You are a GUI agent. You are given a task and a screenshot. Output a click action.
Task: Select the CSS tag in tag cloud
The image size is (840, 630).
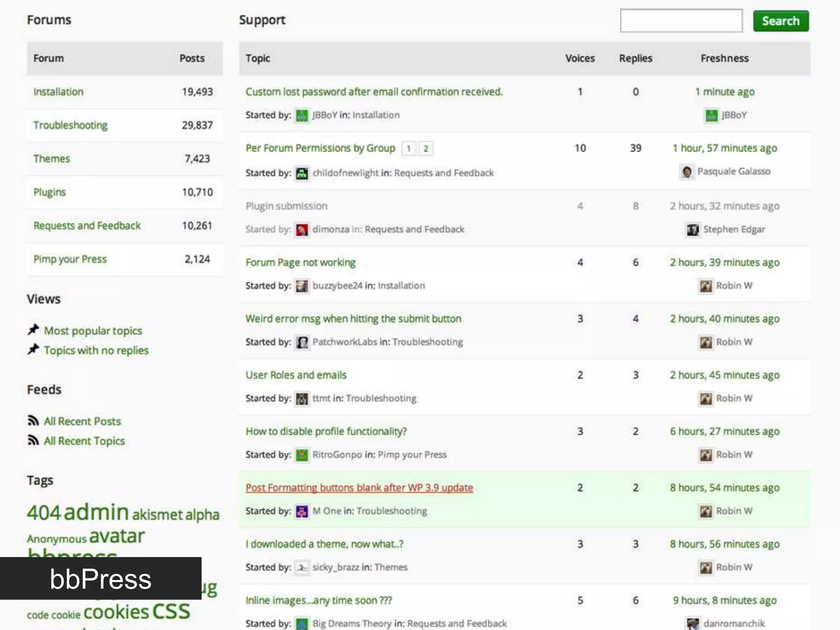pyautogui.click(x=171, y=612)
